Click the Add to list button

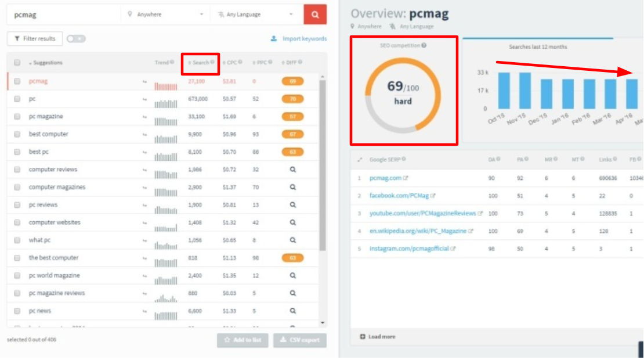[x=243, y=340]
